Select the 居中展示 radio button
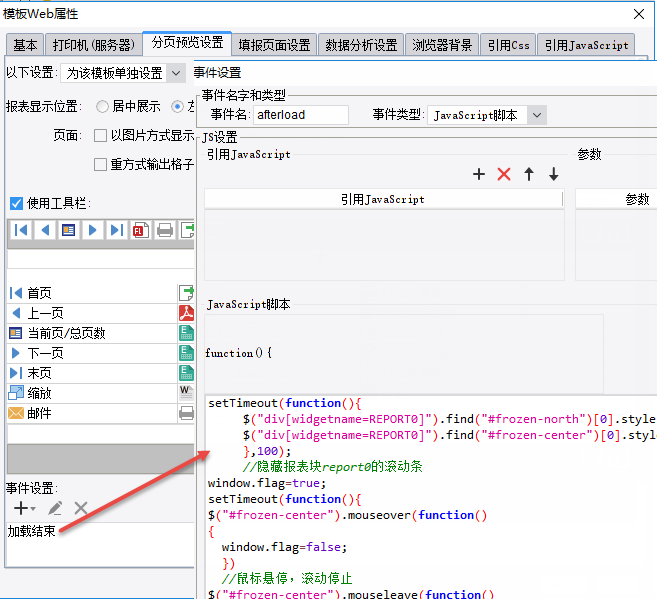 (102, 106)
